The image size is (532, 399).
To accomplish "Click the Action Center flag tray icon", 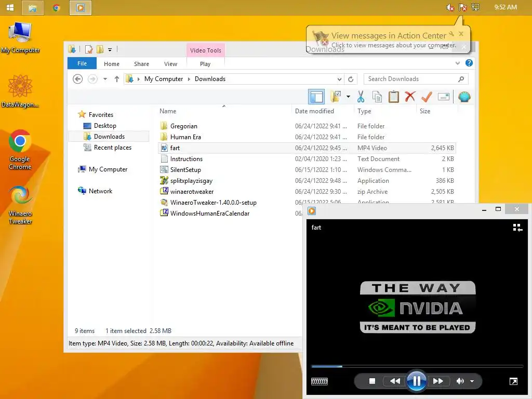I will [x=463, y=7].
